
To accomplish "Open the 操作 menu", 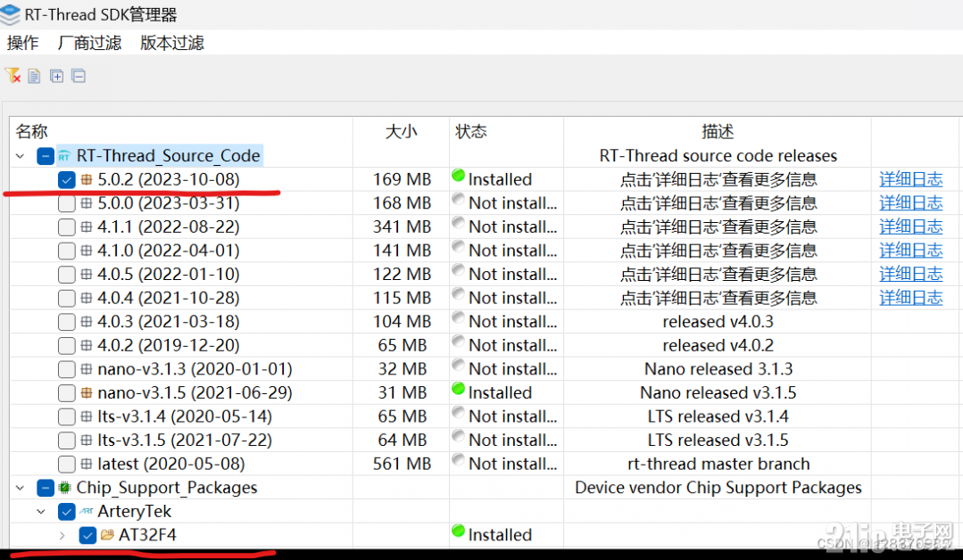I will (x=22, y=43).
